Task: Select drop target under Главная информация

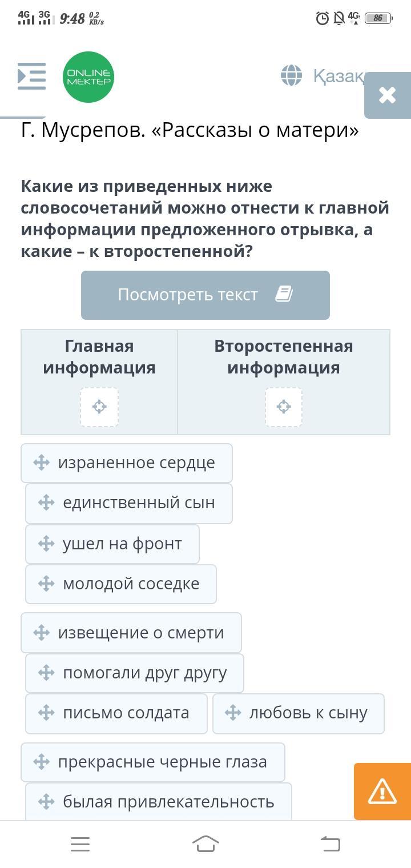Action: [x=99, y=407]
